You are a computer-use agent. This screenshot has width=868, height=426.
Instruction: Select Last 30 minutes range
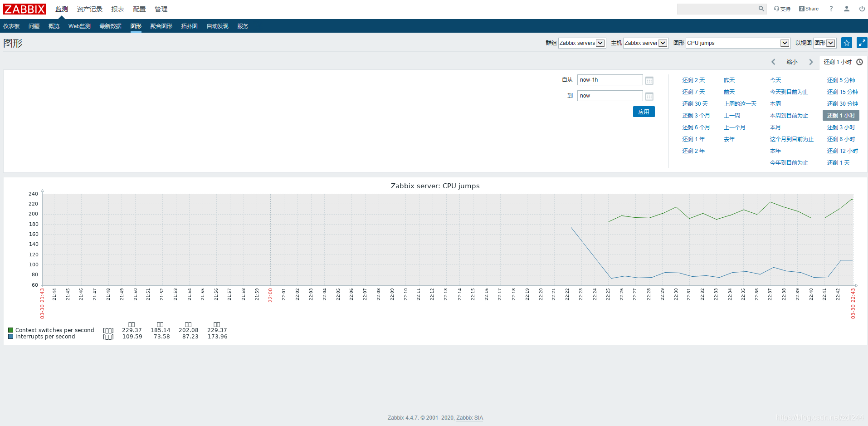point(843,104)
